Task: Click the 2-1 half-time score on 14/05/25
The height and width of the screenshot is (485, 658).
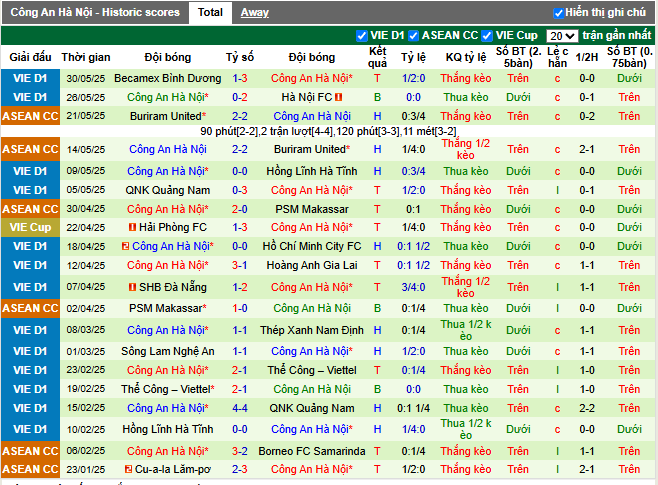Action: pyautogui.click(x=587, y=149)
